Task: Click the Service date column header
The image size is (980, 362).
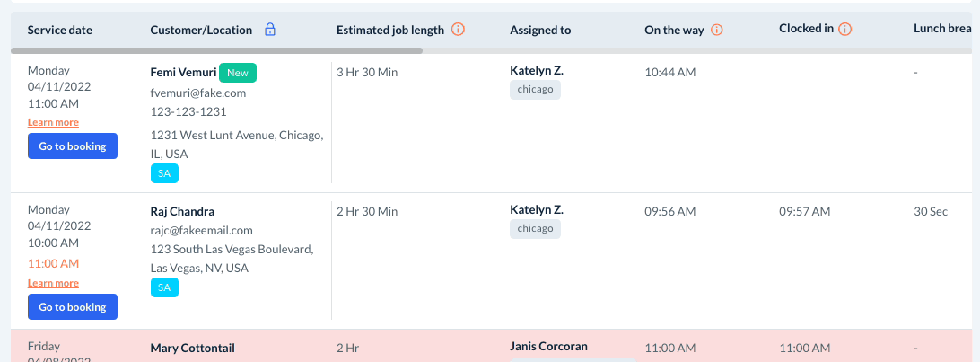Action: tap(60, 30)
